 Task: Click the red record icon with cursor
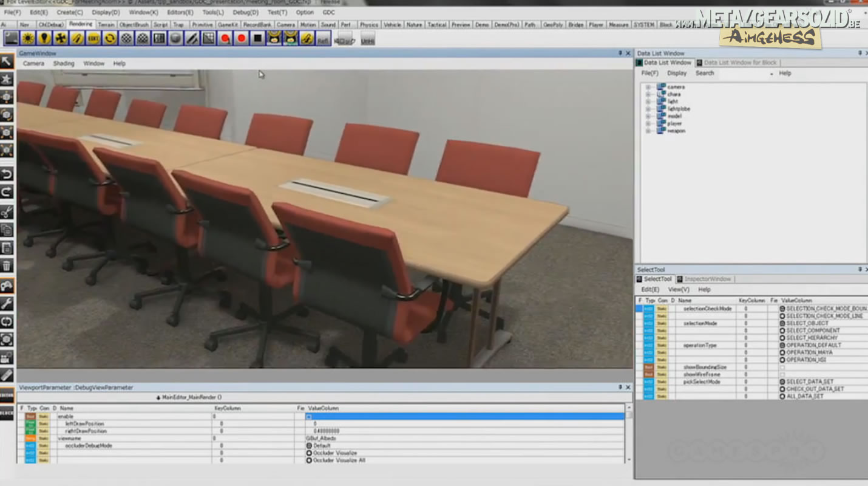[225, 38]
